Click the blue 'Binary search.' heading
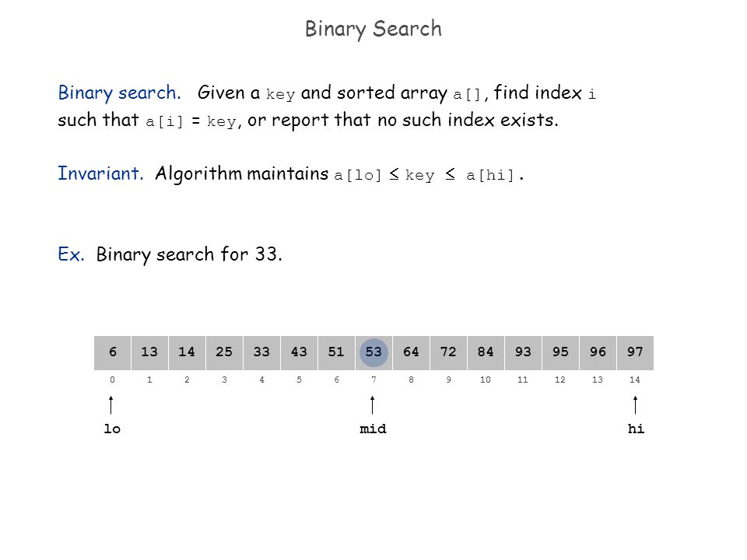747x560 pixels. coord(120,93)
